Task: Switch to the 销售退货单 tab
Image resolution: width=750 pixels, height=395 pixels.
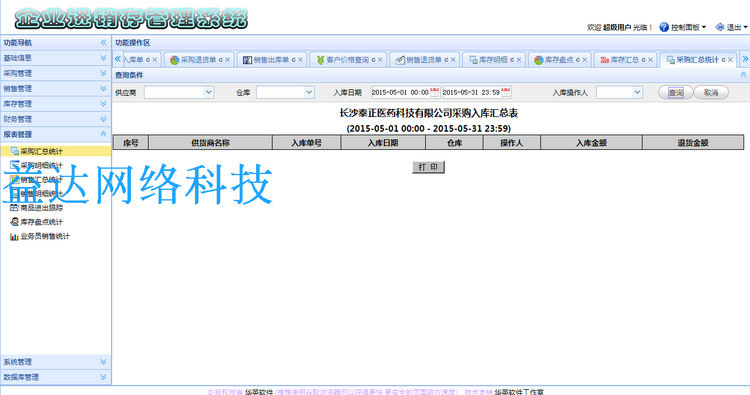Action: [424, 60]
